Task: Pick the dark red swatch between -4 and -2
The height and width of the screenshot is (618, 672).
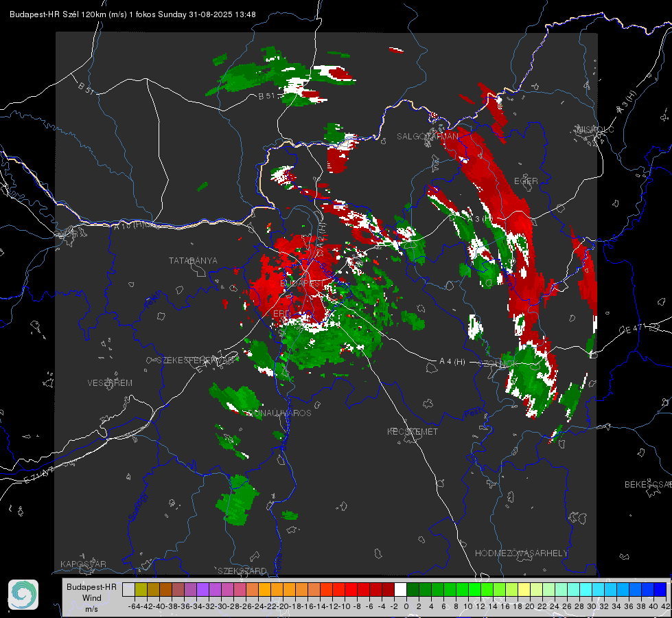Action: coord(389,589)
